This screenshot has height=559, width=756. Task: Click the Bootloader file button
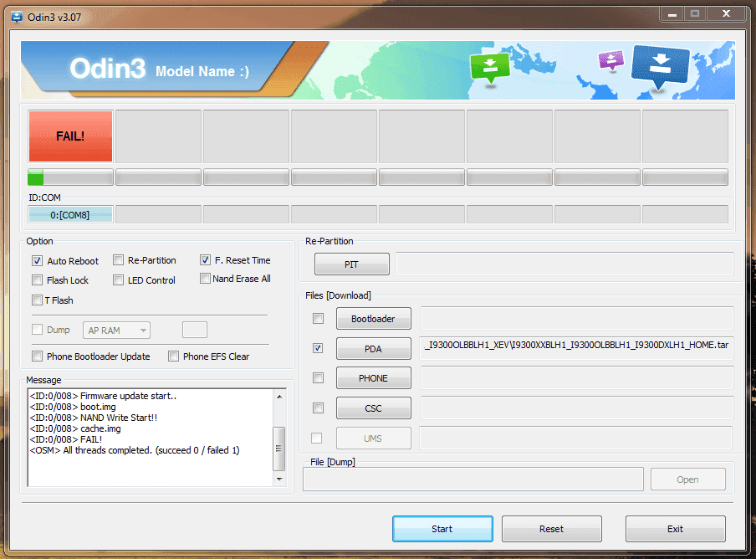(x=374, y=319)
